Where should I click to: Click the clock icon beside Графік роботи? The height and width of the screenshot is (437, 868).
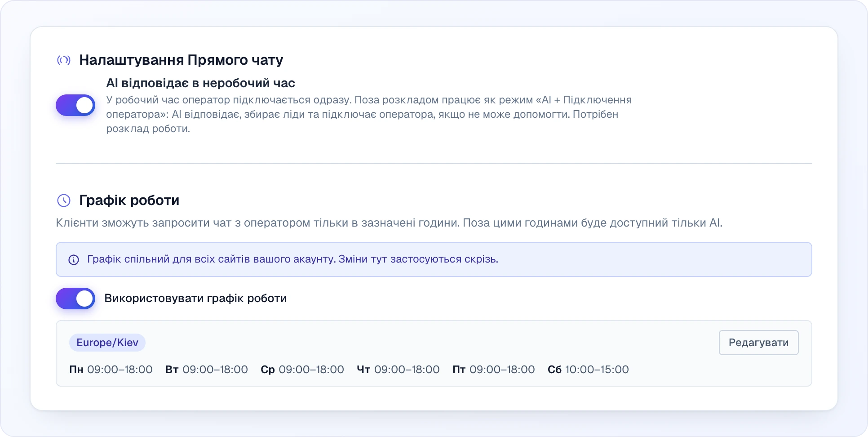(x=64, y=201)
